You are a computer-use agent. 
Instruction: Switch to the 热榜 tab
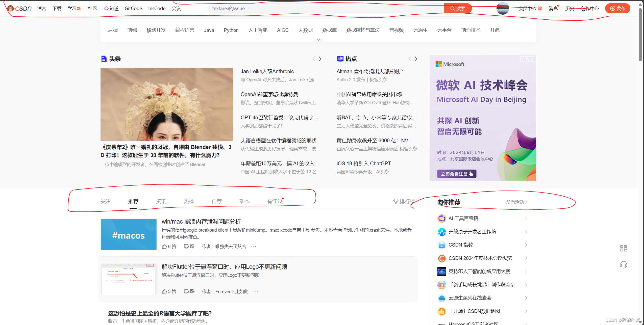(x=189, y=201)
